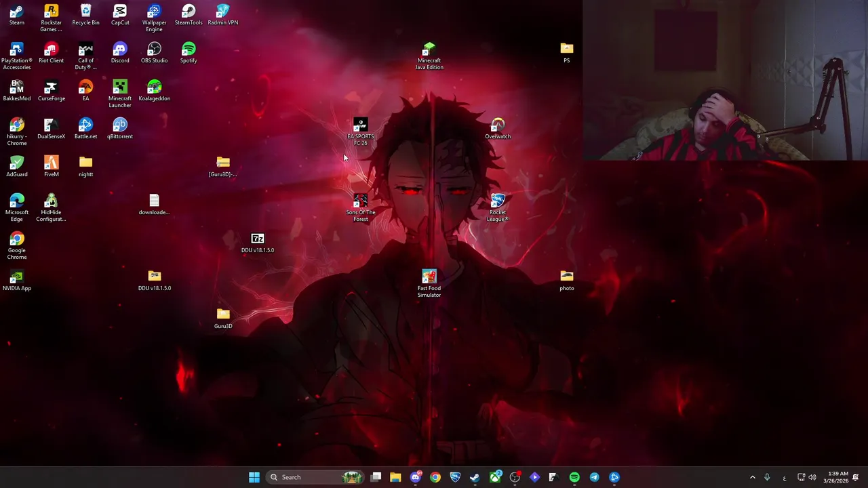Select the Rocket League desktop icon

498,208
